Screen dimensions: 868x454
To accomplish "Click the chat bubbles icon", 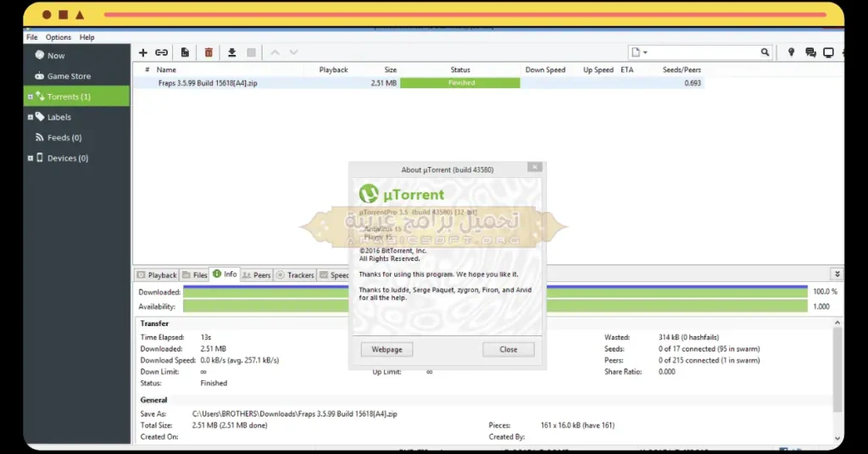I will (810, 53).
